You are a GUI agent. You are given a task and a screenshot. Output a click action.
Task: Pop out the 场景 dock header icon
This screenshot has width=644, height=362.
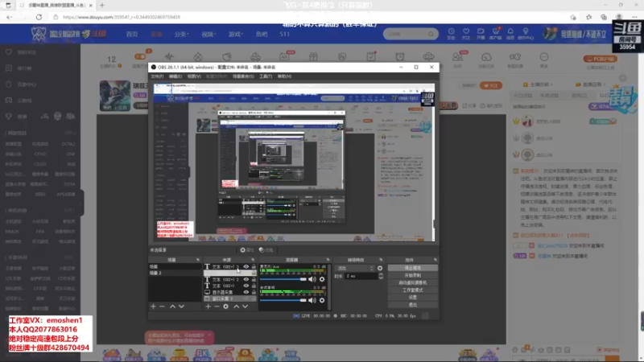198,260
